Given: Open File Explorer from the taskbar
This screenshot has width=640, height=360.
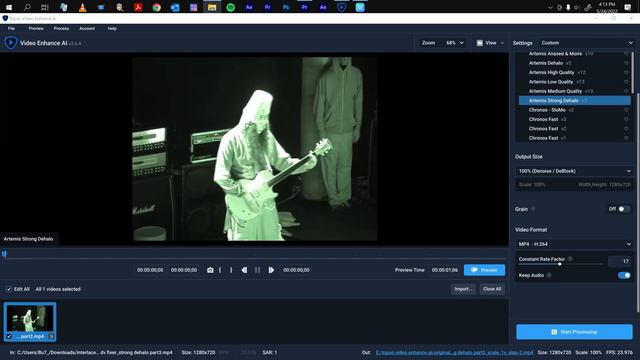Looking at the screenshot, I should click(212, 7).
